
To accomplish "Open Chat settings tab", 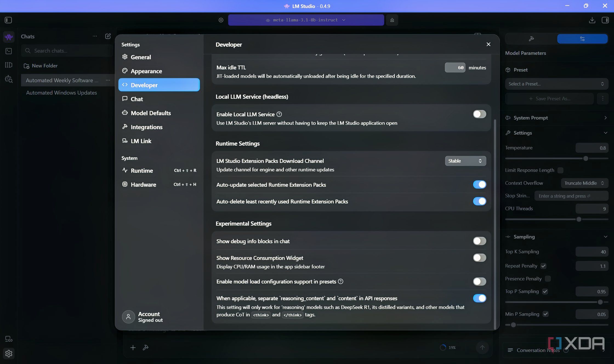I will point(159,99).
